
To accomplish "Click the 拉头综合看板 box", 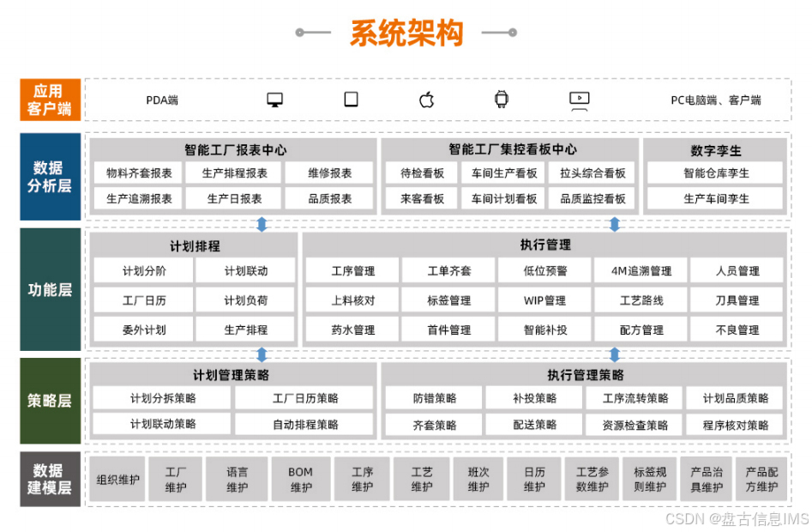I will (x=592, y=173).
